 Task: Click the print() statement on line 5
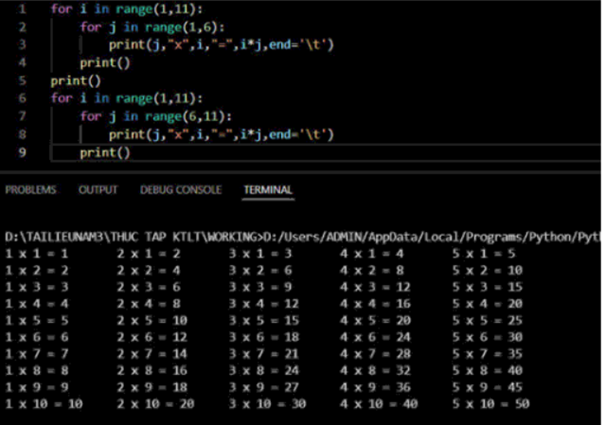point(76,81)
